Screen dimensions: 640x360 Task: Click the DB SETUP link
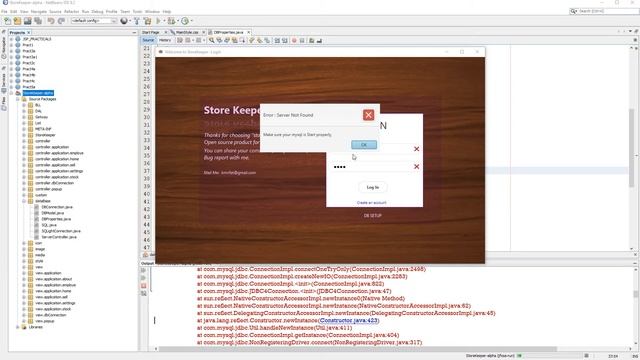(x=373, y=216)
